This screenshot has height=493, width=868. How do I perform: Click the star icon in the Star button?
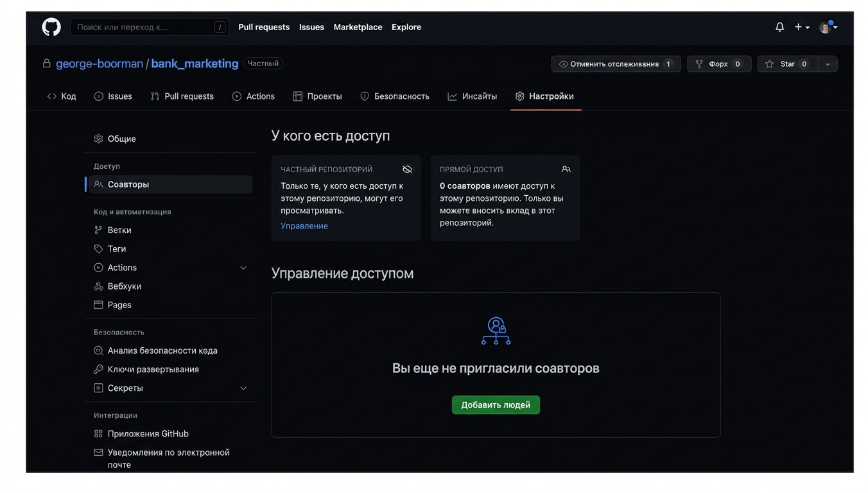coord(769,64)
